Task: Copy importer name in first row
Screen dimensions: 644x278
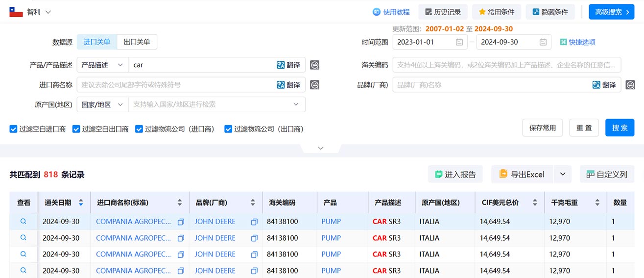Action: pos(181,222)
